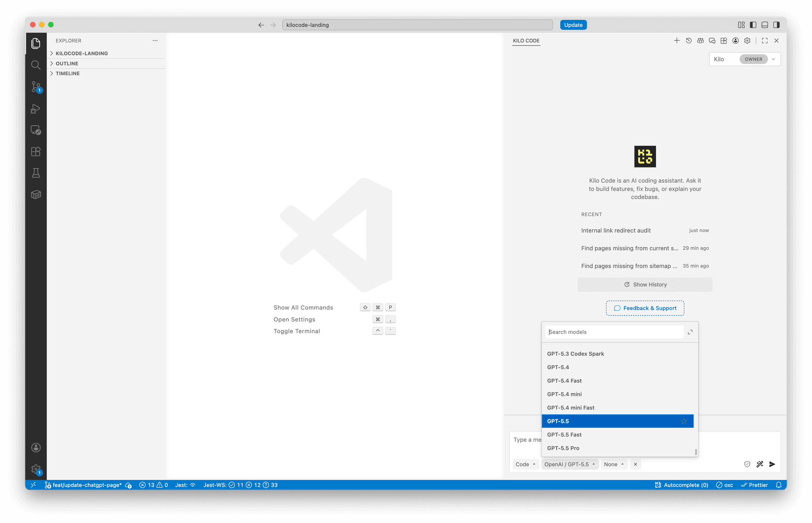Open the Testing flask view
This screenshot has height=523, width=812.
click(x=36, y=173)
